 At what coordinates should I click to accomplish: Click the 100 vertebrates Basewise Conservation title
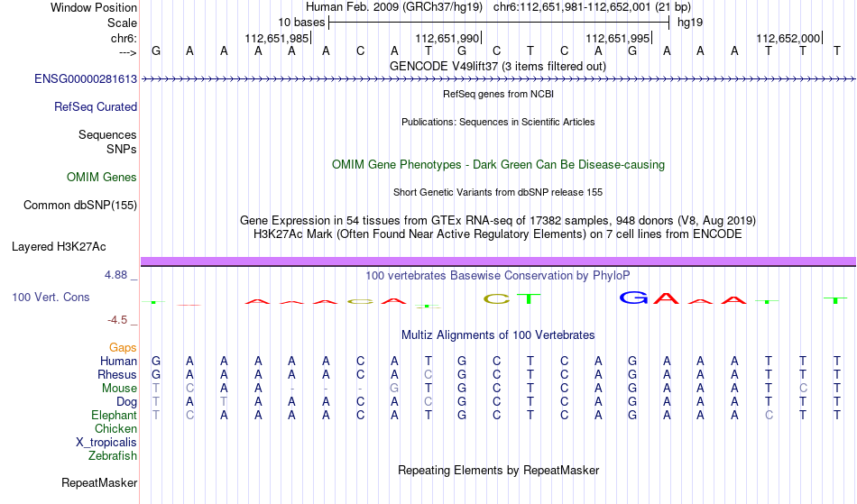[x=498, y=275]
